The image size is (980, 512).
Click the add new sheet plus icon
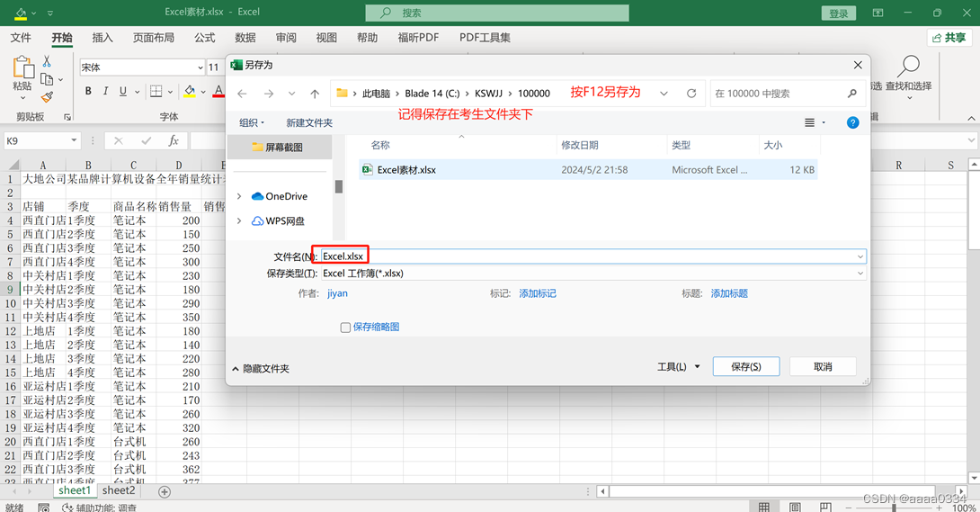(165, 492)
